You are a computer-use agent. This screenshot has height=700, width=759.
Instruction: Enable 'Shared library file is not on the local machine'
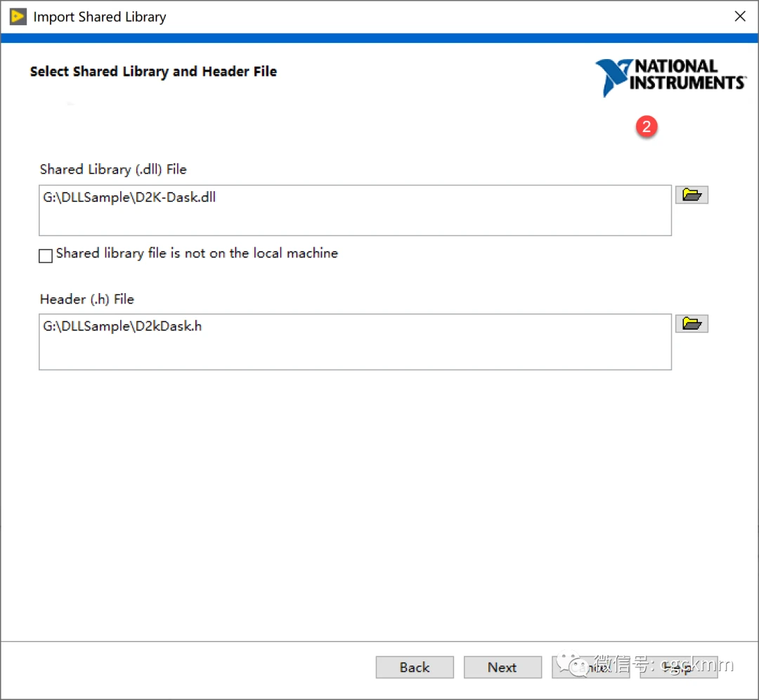pyautogui.click(x=46, y=256)
